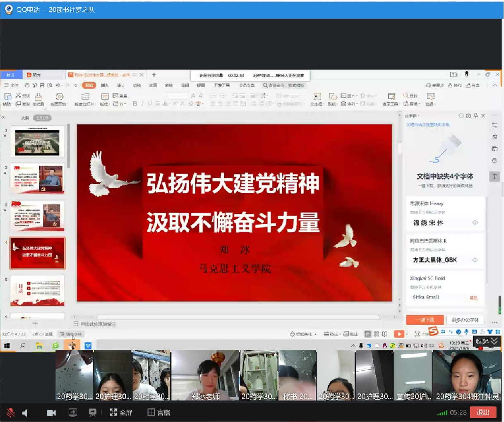
Task: Click the print icon in the quick access toolbar
Action: [x=42, y=86]
